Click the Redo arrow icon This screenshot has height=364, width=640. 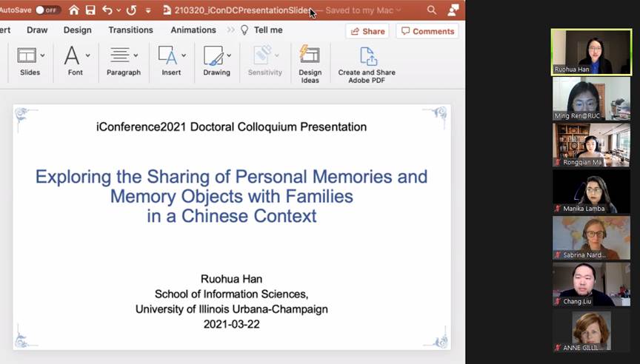coord(131,10)
